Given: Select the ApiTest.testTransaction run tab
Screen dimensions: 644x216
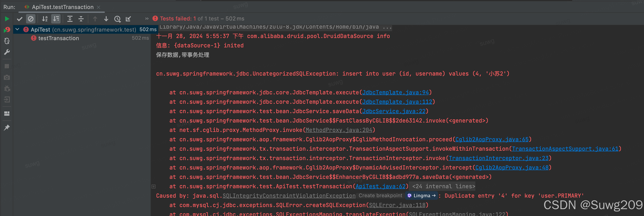Looking at the screenshot, I should click(x=62, y=7).
